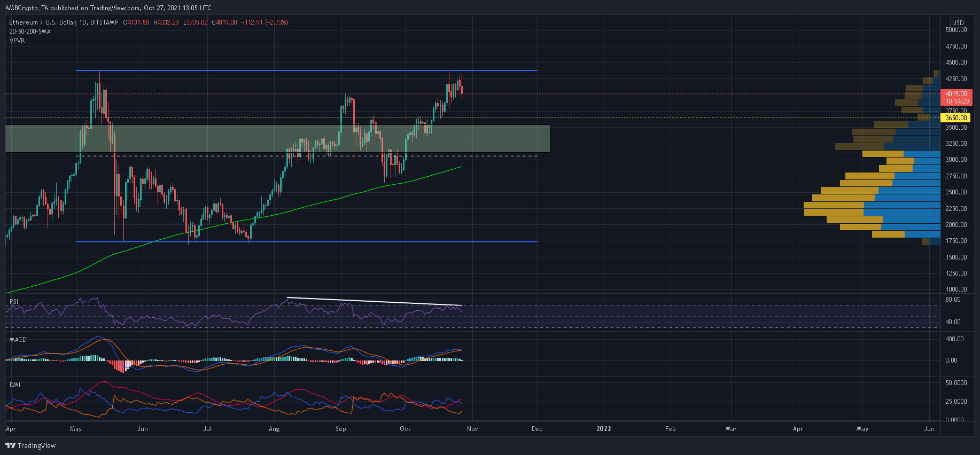Click the MACD pane label
980x455 pixels.
click(x=18, y=340)
